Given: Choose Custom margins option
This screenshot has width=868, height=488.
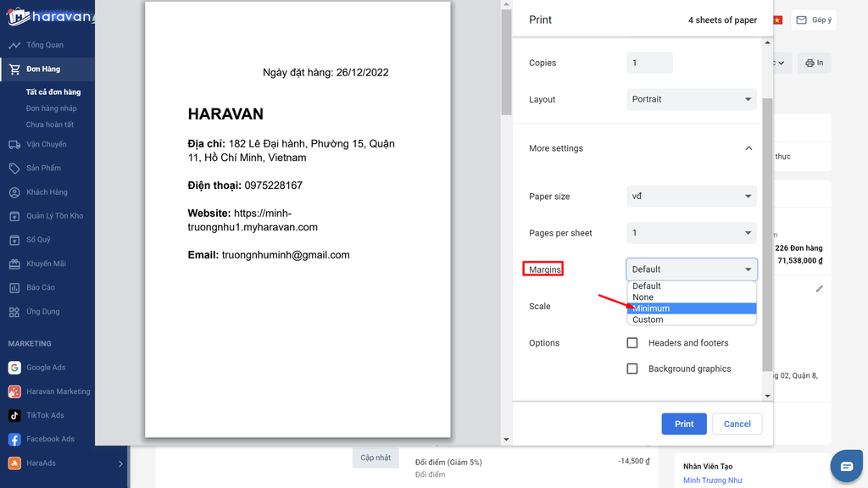Looking at the screenshot, I should [692, 319].
